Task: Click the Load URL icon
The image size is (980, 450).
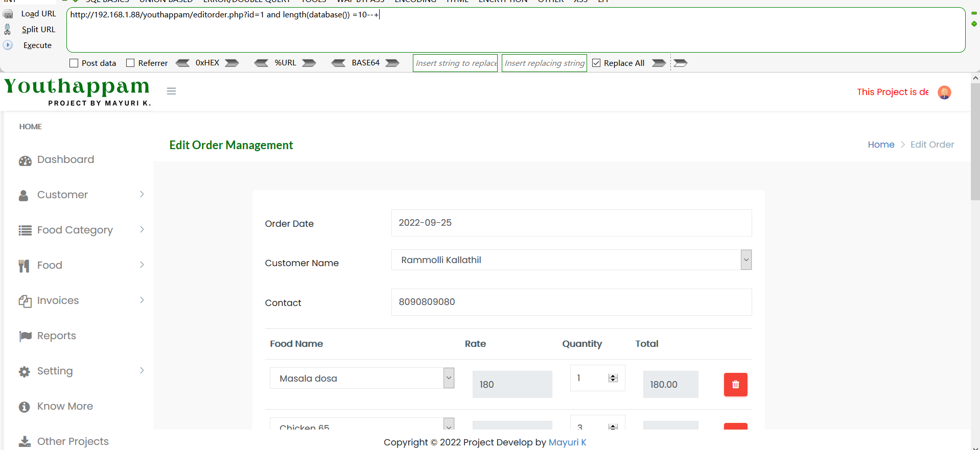Action: (8, 14)
